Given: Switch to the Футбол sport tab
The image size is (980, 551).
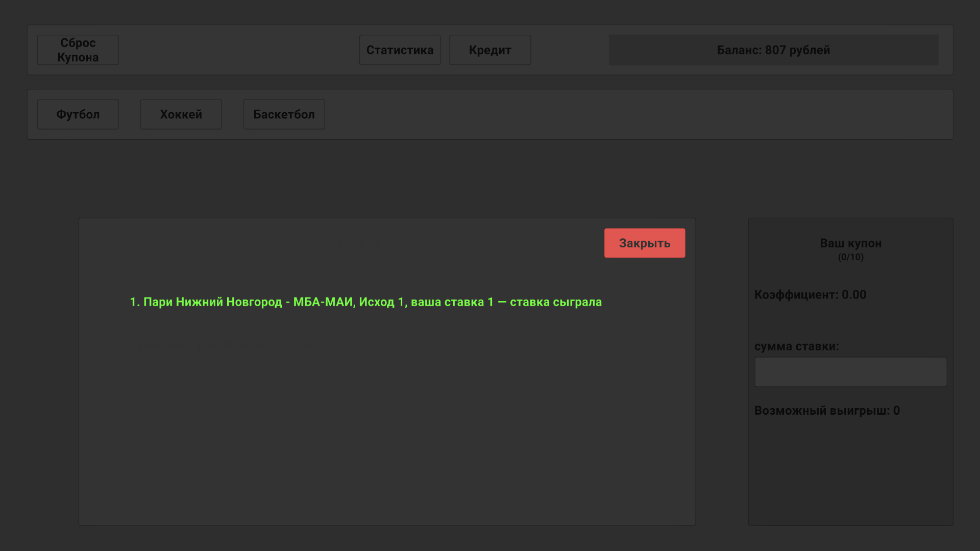Looking at the screenshot, I should point(78,114).
